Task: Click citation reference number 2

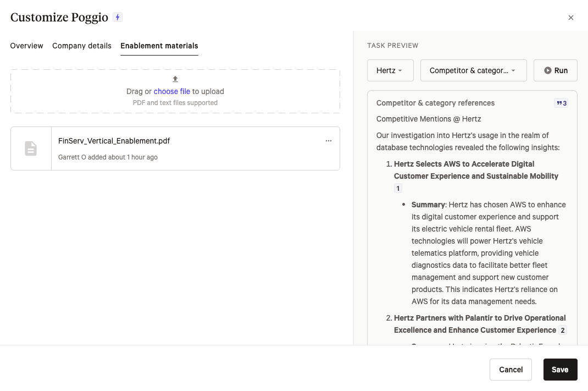Action: 562,331
